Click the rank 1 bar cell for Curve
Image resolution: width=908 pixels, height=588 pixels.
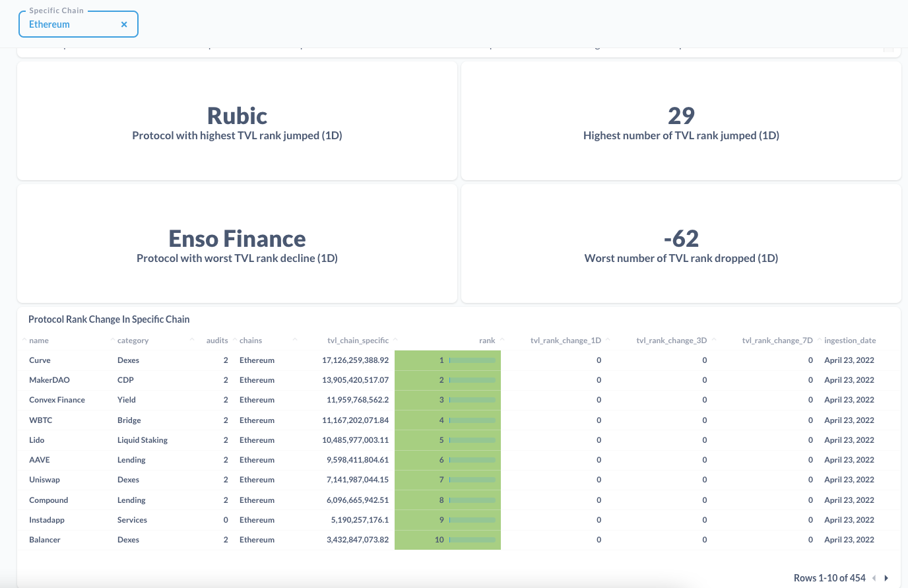pos(447,360)
